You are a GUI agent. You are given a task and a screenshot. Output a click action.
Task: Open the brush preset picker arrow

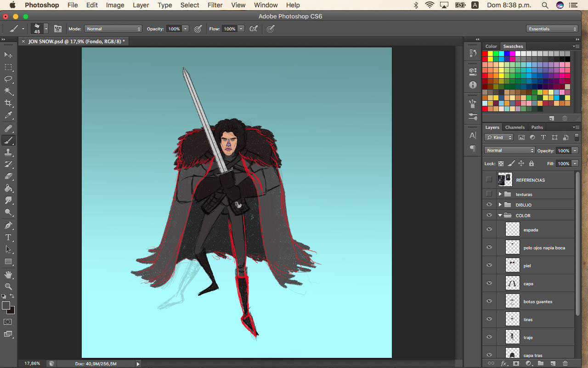(46, 29)
